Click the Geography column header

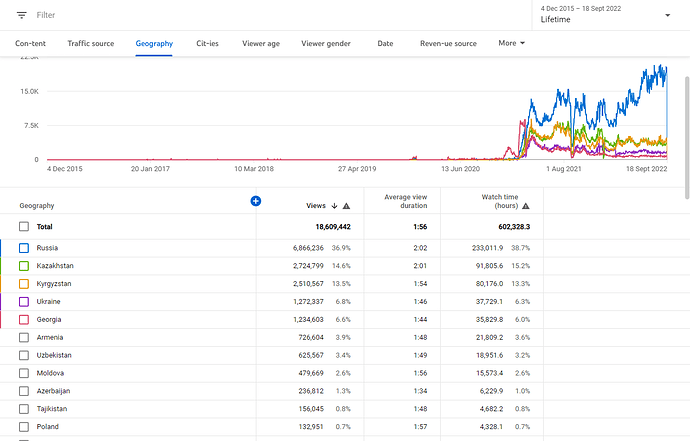(37, 206)
